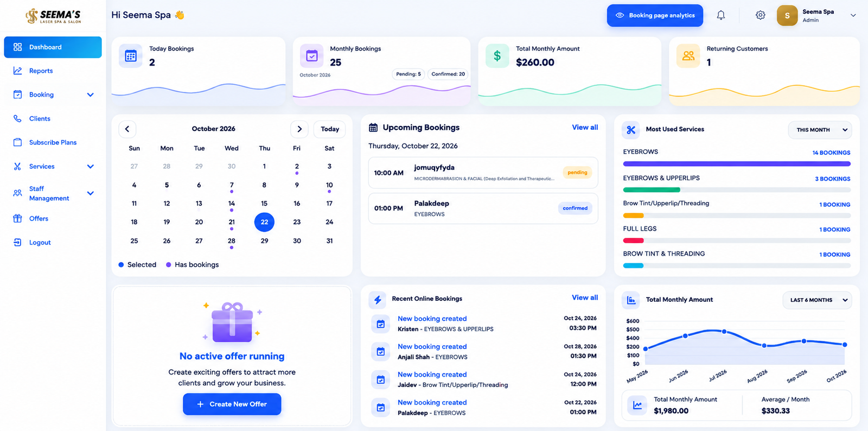
Task: Open notifications bell icon
Action: coord(720,15)
